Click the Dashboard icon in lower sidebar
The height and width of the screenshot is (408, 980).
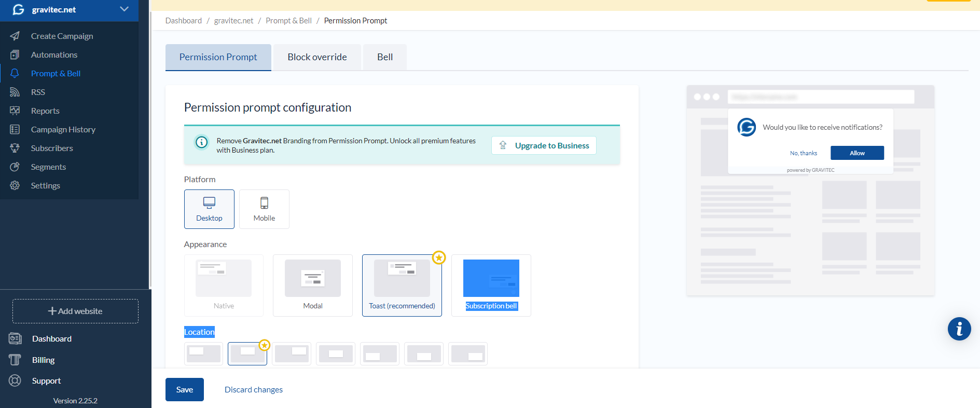click(x=15, y=338)
